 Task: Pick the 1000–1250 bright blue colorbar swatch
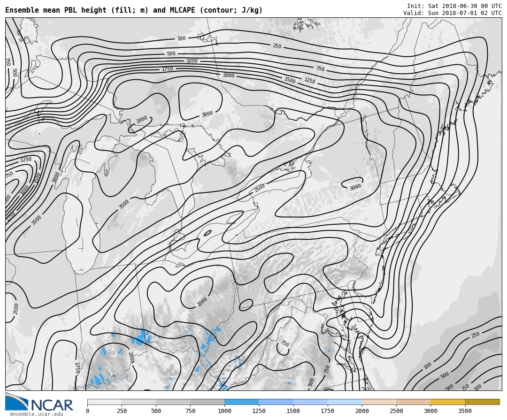click(242, 402)
